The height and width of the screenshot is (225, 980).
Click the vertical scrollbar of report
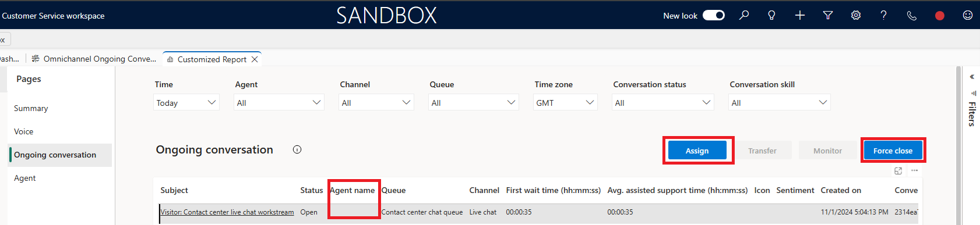[x=958, y=145]
